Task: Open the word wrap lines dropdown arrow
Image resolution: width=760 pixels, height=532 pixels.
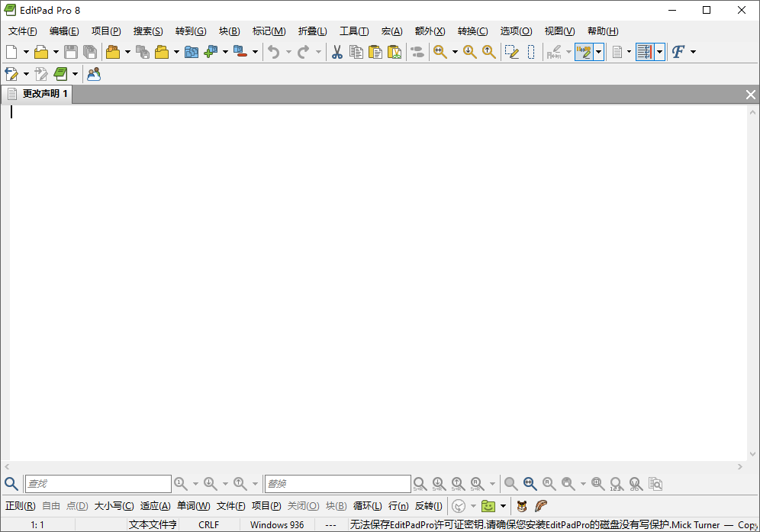Action: click(660, 52)
